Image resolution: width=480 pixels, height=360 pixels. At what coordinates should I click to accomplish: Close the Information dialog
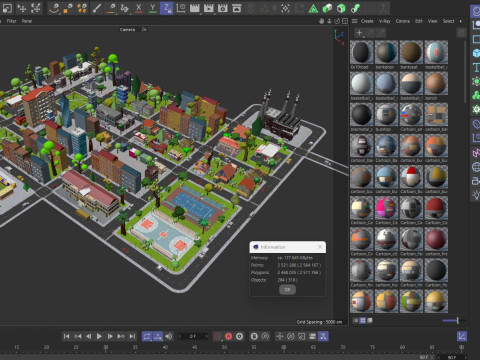point(320,247)
